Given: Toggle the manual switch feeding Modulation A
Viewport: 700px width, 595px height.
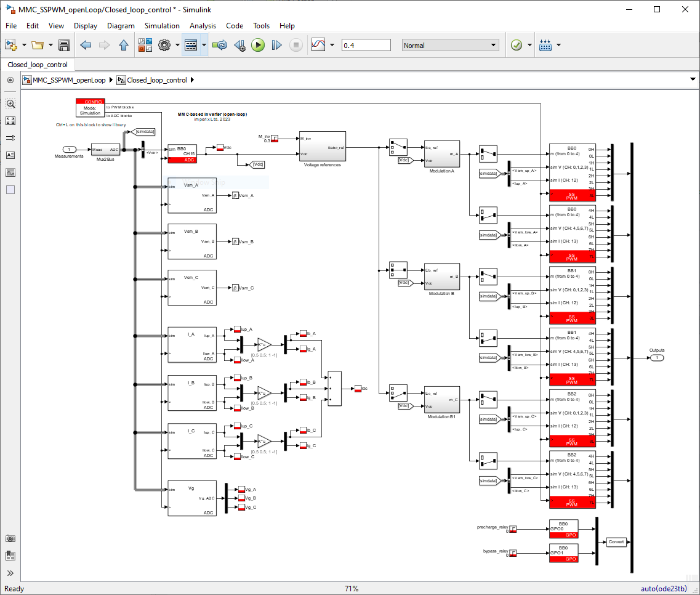Looking at the screenshot, I should click(398, 147).
